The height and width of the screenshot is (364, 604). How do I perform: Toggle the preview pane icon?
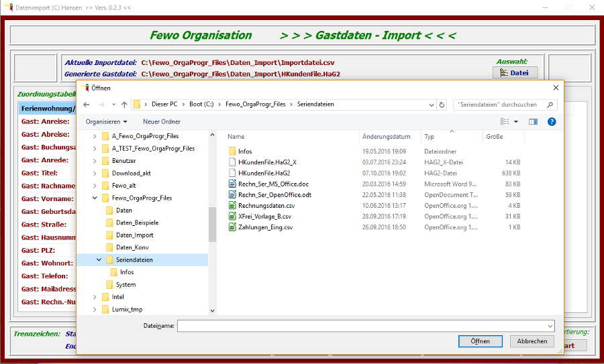tap(533, 121)
